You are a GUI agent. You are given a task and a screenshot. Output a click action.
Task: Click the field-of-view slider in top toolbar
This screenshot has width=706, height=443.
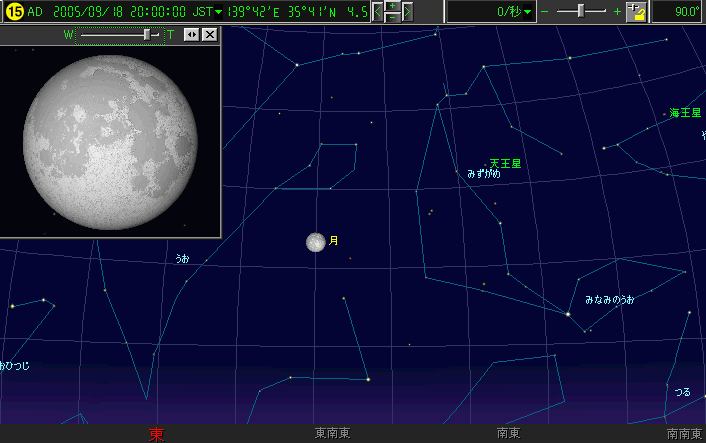(581, 12)
